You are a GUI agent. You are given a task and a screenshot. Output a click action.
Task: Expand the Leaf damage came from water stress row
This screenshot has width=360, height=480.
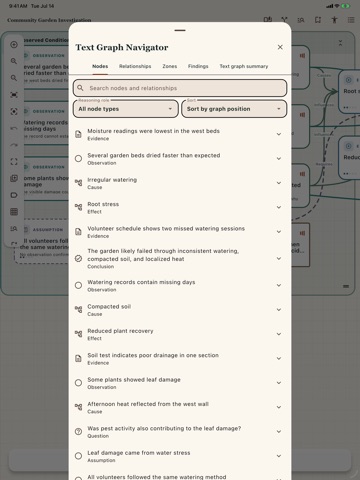click(279, 456)
